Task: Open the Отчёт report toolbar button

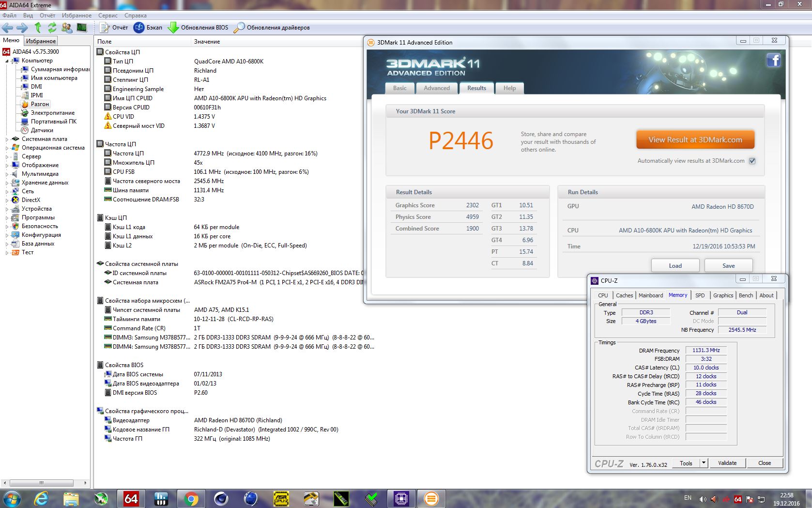Action: (114, 28)
